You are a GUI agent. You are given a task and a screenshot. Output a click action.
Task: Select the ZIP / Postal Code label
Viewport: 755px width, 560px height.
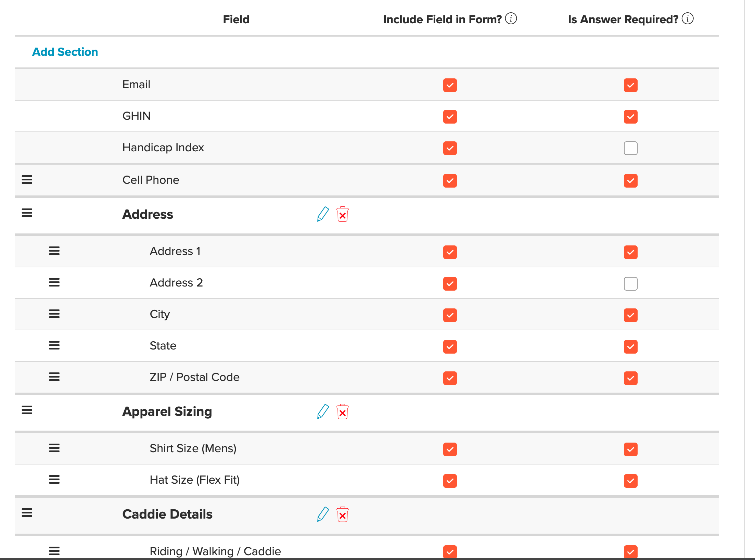coord(195,377)
